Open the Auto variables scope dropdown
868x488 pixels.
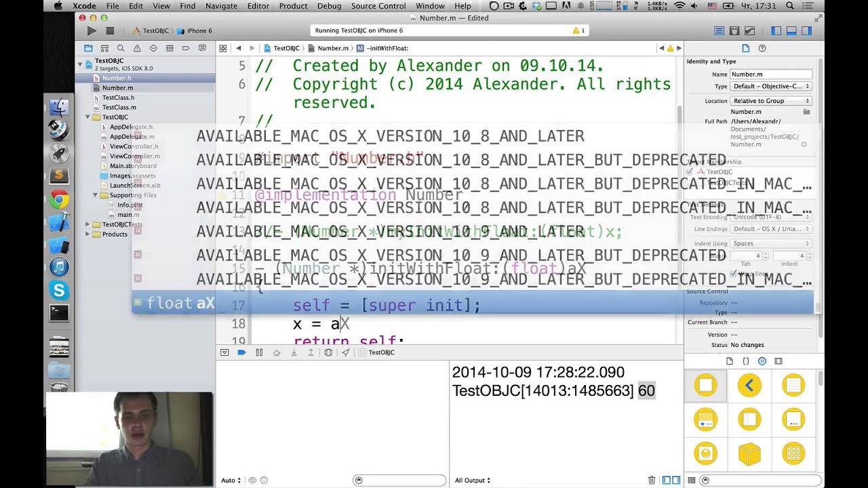(x=231, y=481)
